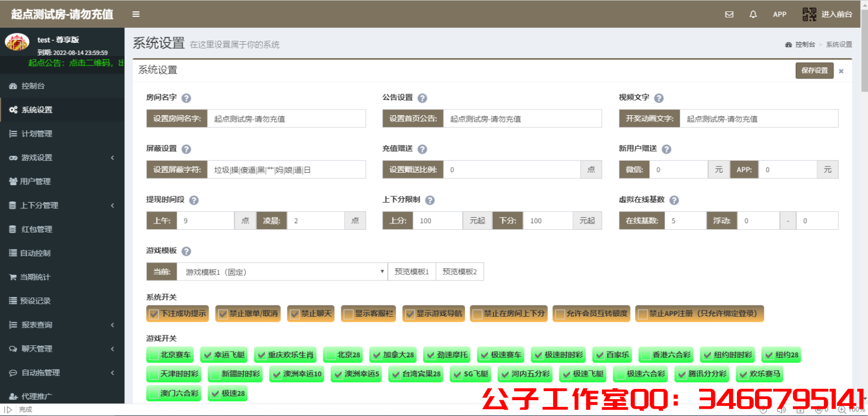Enable the 允许会员互转额度 checkbox
This screenshot has width=868, height=416.
560,314
